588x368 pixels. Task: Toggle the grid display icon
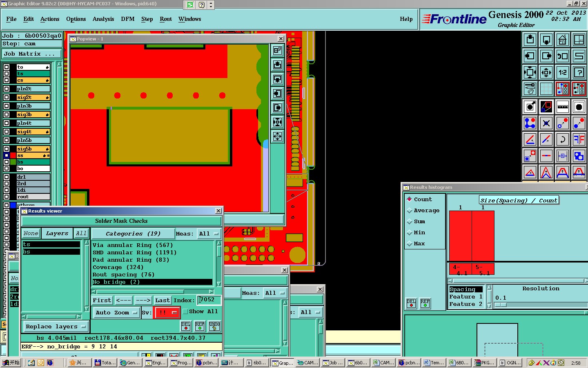546,88
